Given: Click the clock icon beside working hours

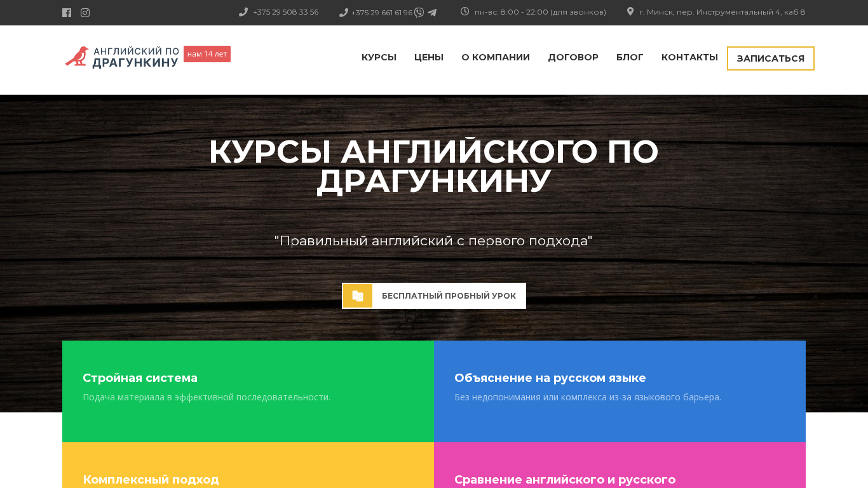Looking at the screenshot, I should tap(465, 11).
